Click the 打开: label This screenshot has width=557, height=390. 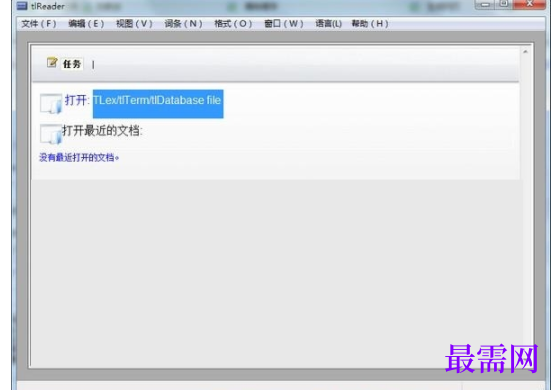(77, 100)
